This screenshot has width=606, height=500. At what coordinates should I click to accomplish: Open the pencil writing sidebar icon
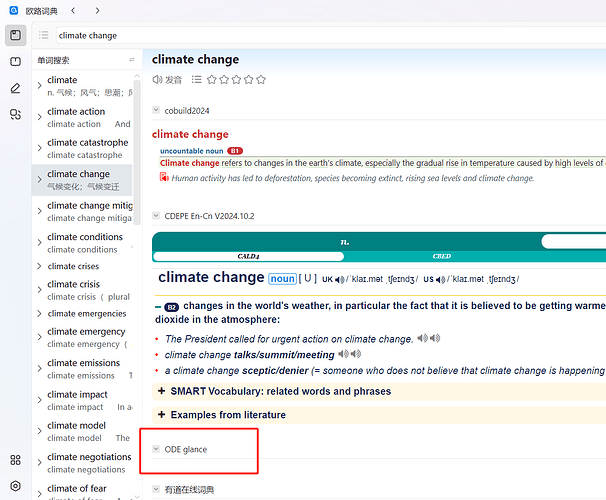(x=15, y=88)
